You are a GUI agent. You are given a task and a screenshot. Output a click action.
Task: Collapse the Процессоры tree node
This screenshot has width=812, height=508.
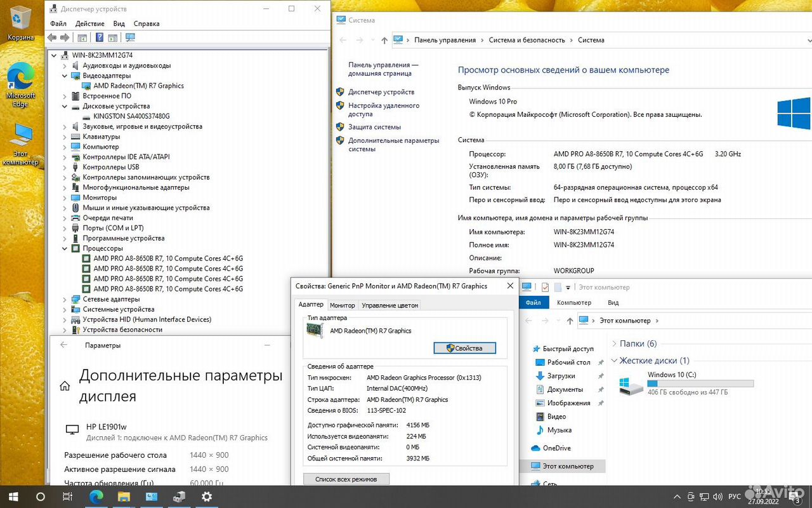coord(65,248)
